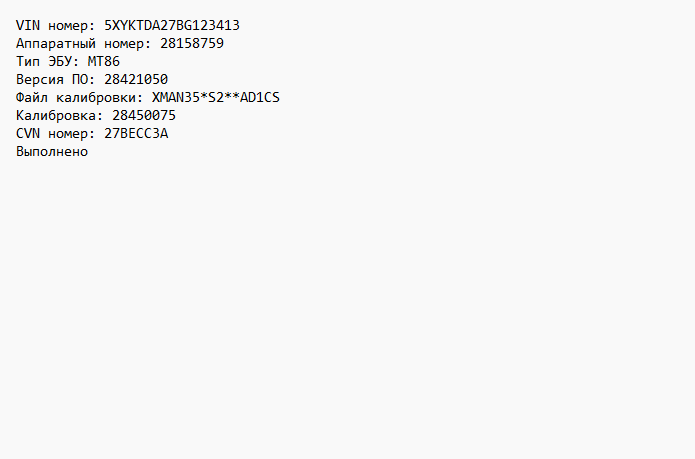Click the CVN value 27BECC3A
The image size is (695, 459).
tap(136, 133)
